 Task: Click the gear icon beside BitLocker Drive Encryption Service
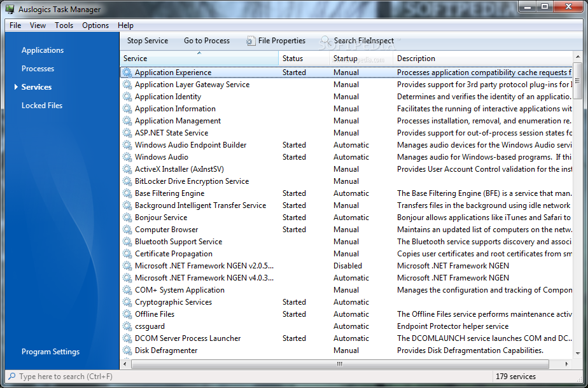127,181
